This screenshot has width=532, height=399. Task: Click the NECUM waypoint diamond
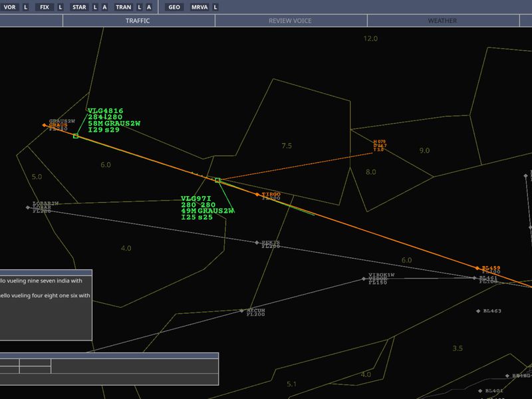click(x=241, y=311)
